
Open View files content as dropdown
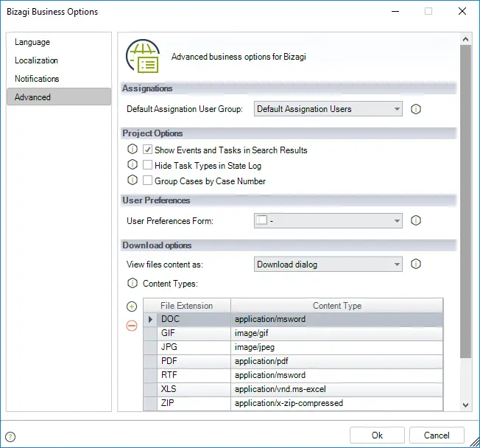pos(328,264)
